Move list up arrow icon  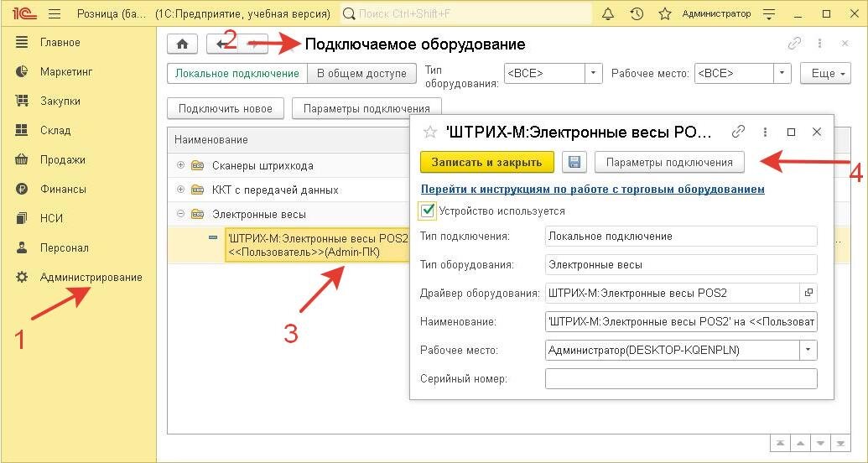pos(800,444)
